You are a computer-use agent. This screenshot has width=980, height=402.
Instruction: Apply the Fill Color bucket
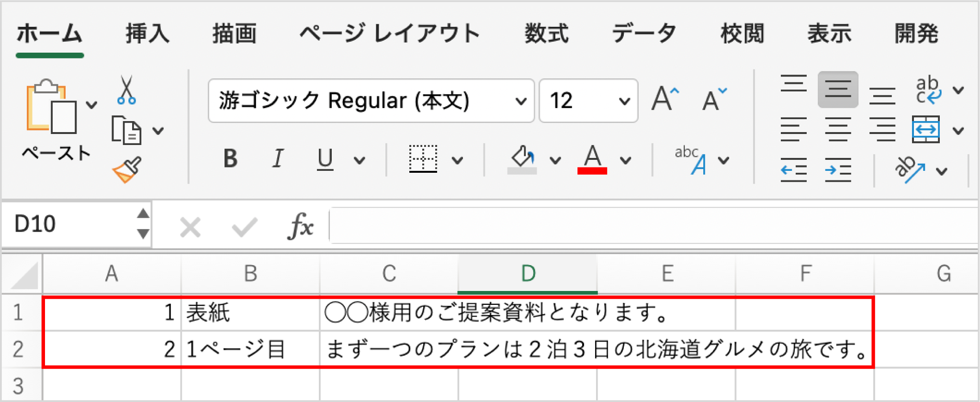click(x=522, y=159)
